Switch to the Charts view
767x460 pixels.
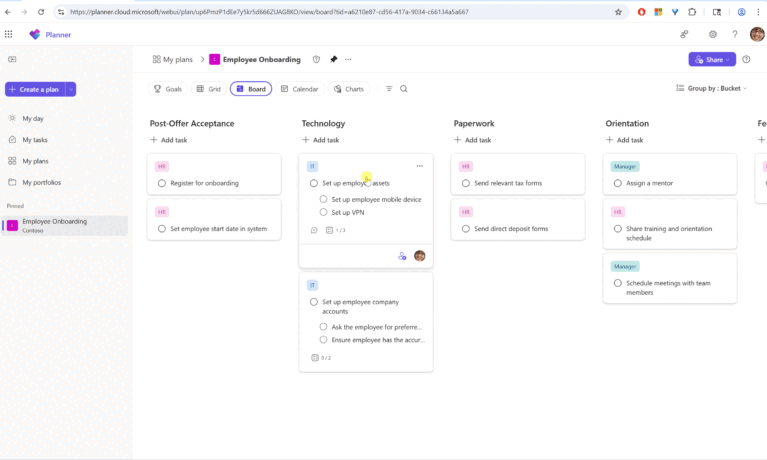point(348,89)
